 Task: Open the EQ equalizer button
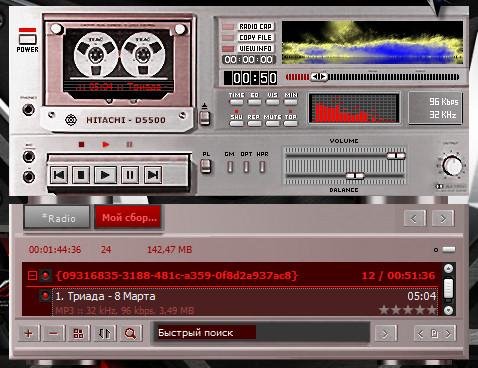(255, 102)
